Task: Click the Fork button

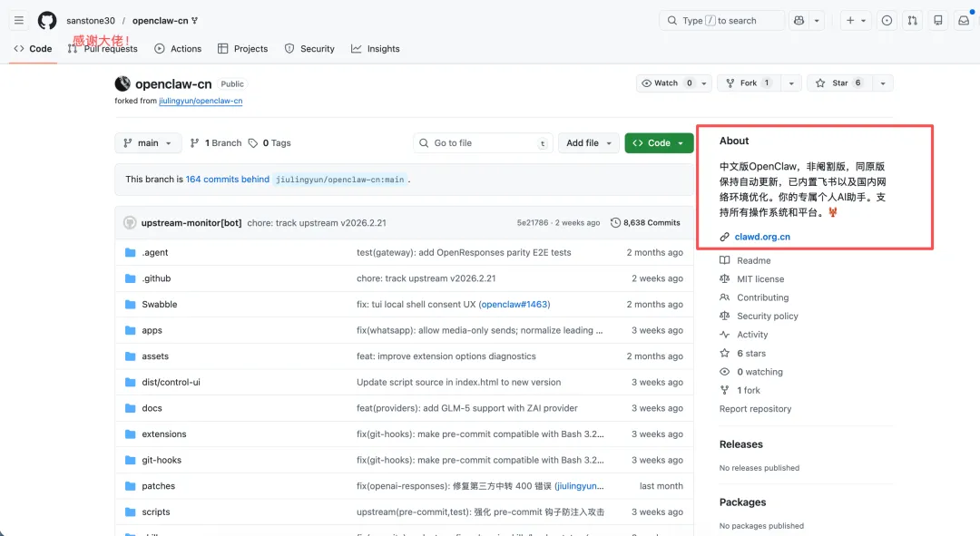Action: pyautogui.click(x=748, y=83)
